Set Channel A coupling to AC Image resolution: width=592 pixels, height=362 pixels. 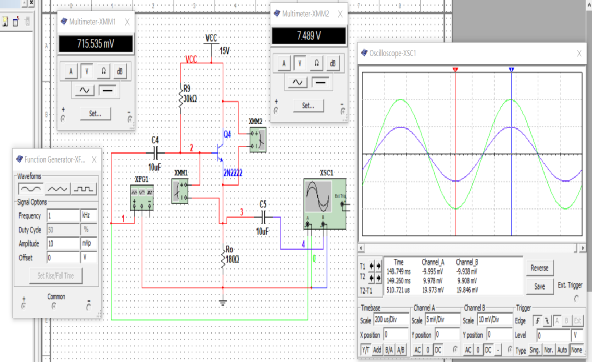click(418, 350)
